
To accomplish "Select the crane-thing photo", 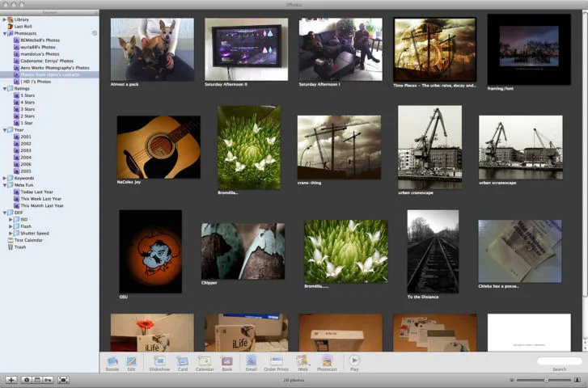I will pyautogui.click(x=339, y=147).
